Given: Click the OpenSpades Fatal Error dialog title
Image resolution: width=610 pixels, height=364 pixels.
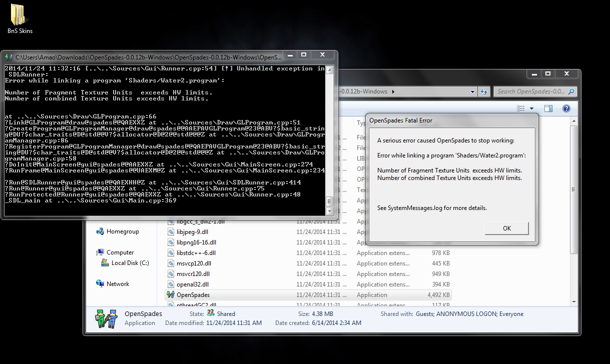Looking at the screenshot, I should coord(401,120).
